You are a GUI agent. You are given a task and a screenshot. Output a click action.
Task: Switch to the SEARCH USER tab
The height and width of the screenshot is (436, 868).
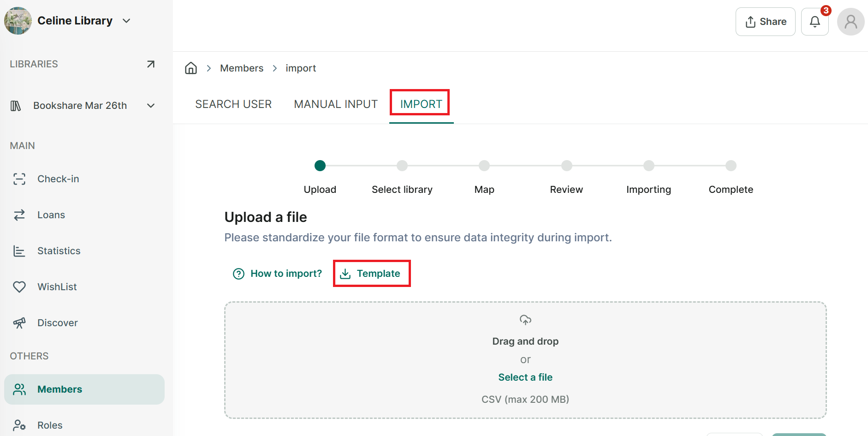click(x=233, y=104)
